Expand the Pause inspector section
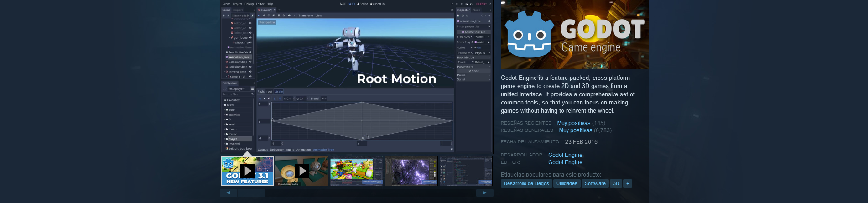Image resolution: width=868 pixels, height=203 pixels. [473, 75]
